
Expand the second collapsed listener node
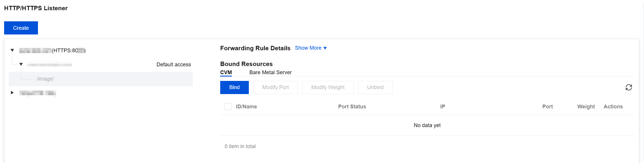pyautogui.click(x=12, y=93)
